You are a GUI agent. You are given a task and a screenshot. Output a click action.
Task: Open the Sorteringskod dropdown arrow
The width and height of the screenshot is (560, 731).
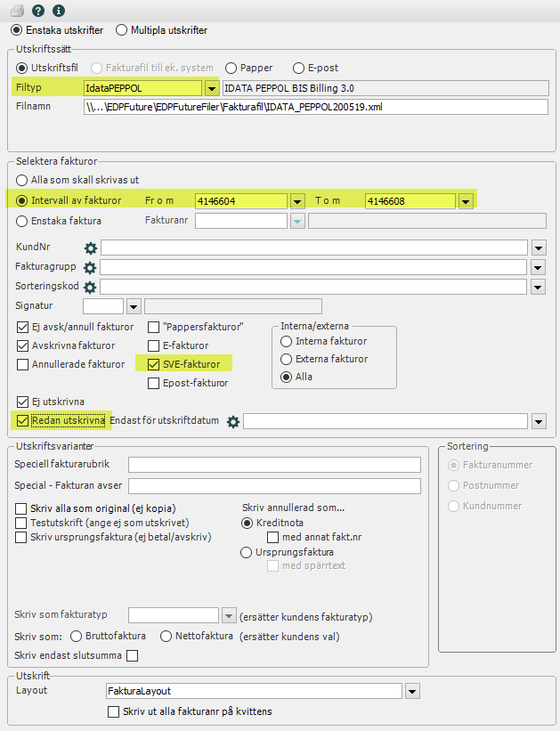coord(538,288)
